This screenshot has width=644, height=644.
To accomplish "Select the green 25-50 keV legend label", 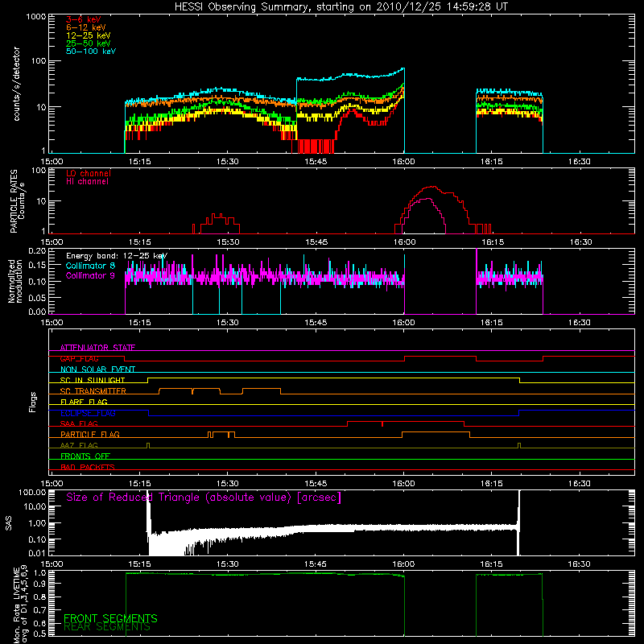I will pos(89,43).
